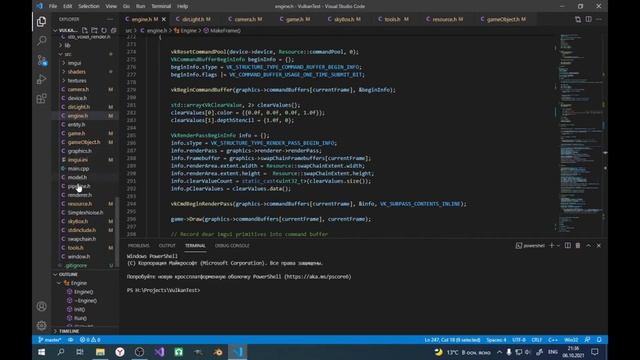
Task: Collapse the Engine class in Outline
Action: point(60,283)
